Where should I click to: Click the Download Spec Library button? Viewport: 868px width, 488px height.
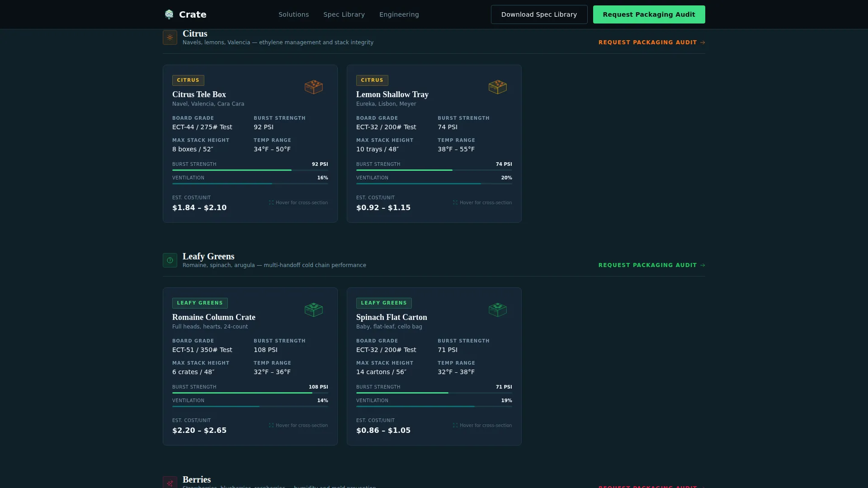(x=539, y=14)
